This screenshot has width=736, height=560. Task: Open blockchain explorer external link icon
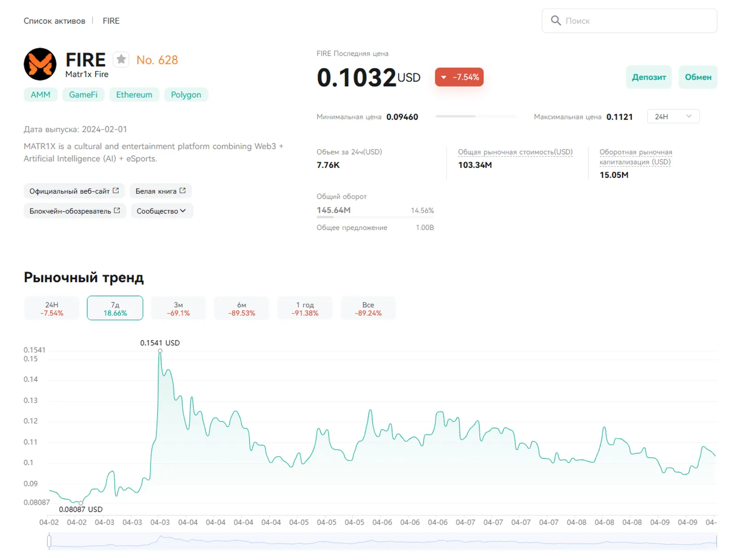[117, 210]
